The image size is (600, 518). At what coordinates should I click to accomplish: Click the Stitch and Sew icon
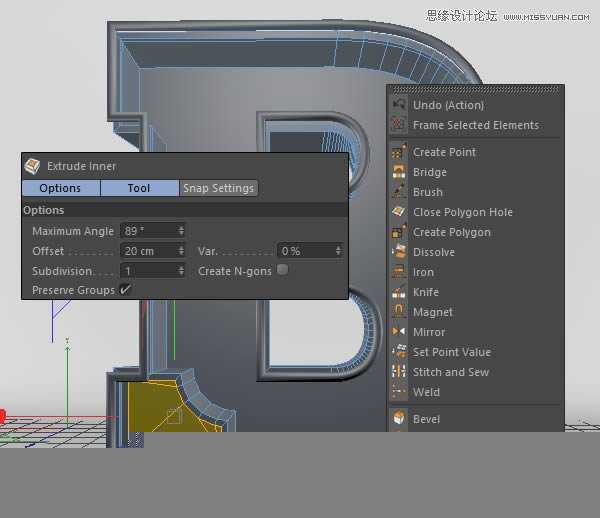pyautogui.click(x=399, y=371)
